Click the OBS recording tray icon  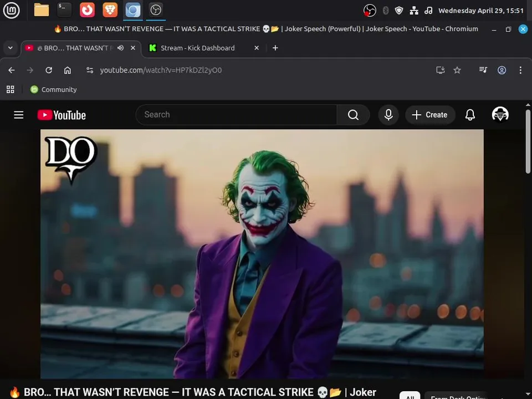[x=370, y=11]
